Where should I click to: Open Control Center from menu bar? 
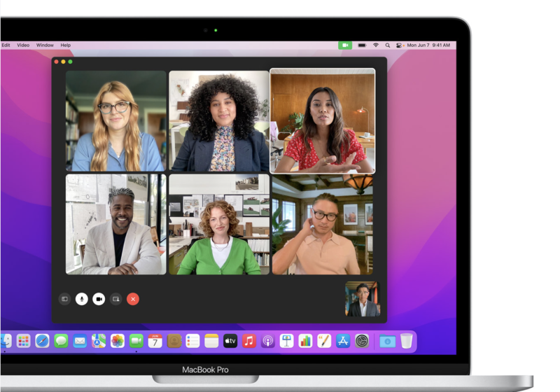click(x=399, y=45)
